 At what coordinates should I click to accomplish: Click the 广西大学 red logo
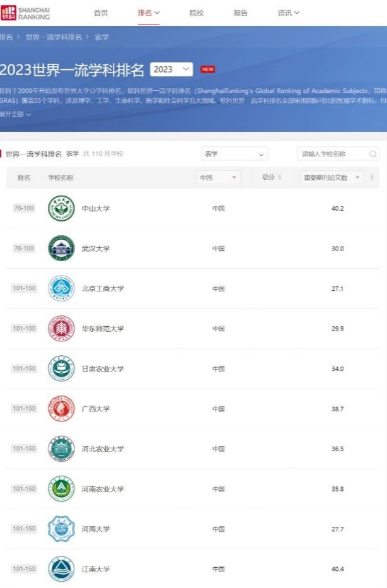[61, 409]
